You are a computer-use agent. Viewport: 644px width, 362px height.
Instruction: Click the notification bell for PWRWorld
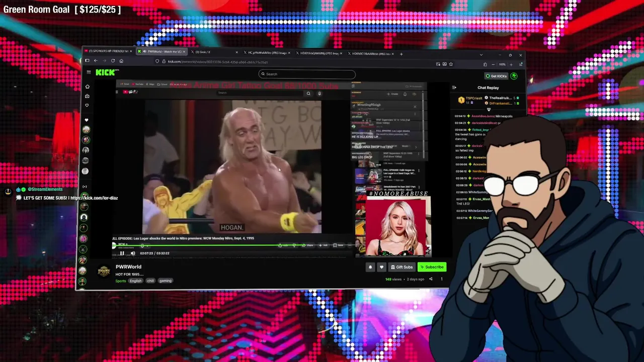coord(370,267)
